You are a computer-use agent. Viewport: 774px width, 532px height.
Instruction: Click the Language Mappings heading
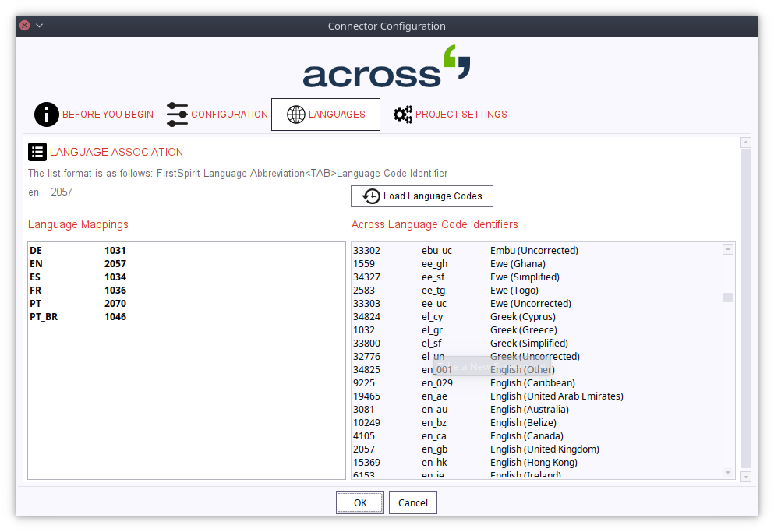tap(78, 224)
